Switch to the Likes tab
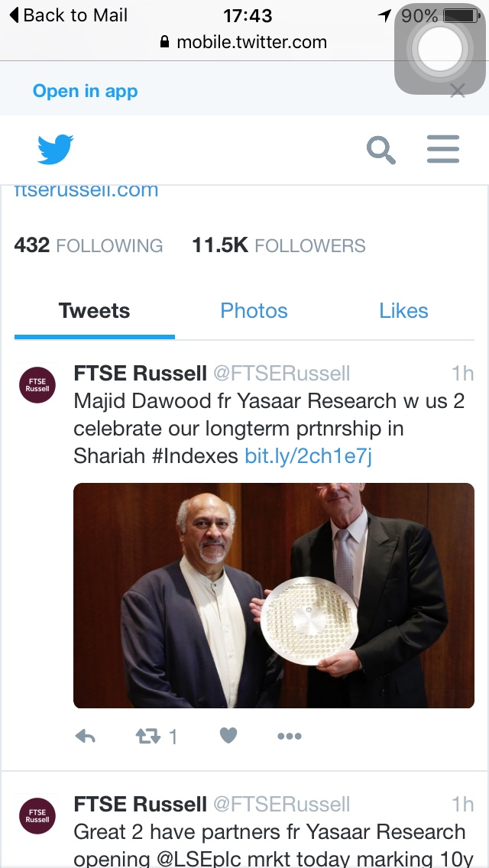The image size is (489, 868). 403,310
